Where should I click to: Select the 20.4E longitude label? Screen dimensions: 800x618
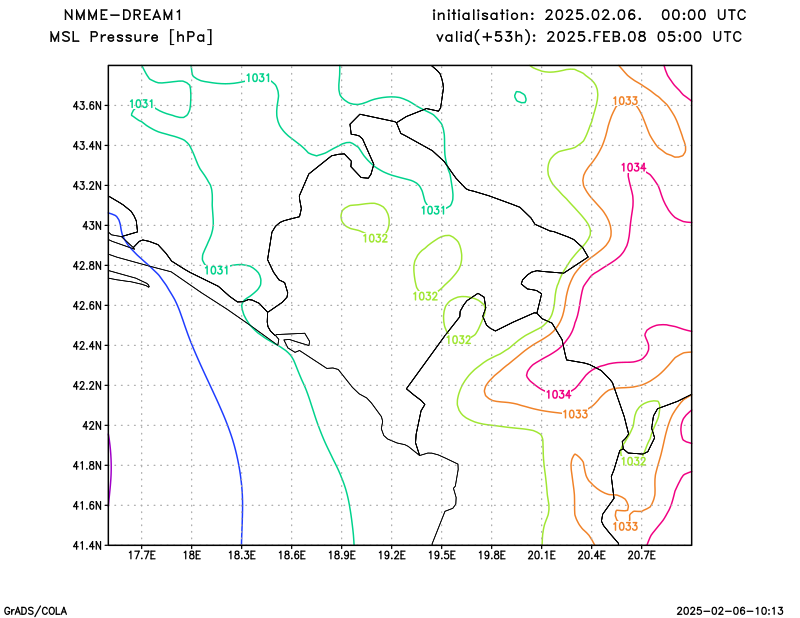click(591, 555)
